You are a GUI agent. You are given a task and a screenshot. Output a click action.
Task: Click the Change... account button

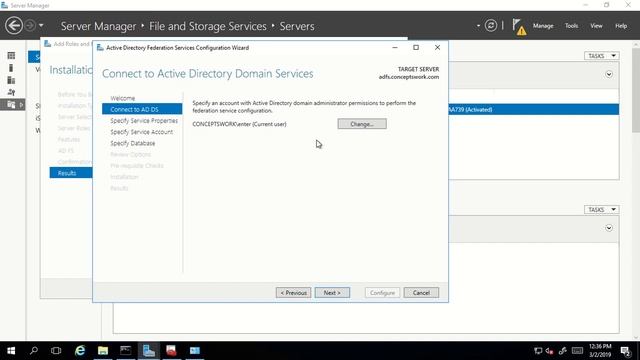362,124
